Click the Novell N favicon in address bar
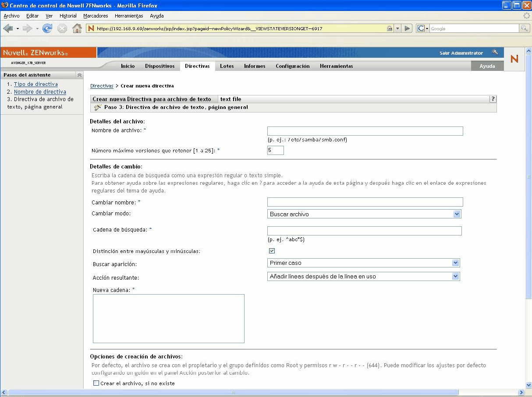This screenshot has width=532, height=397. (x=91, y=28)
